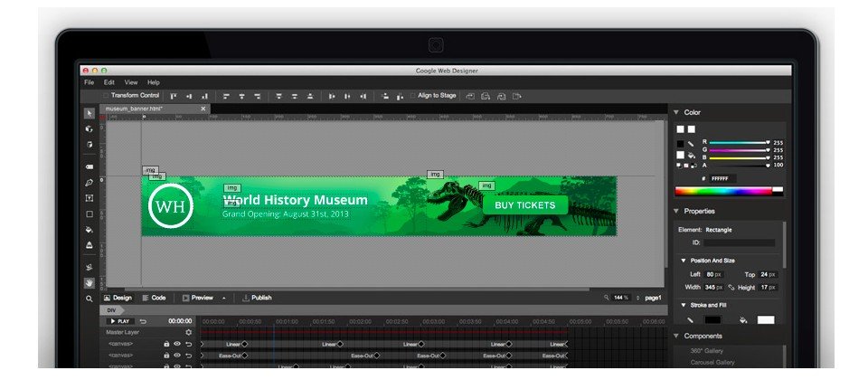Select the Selection arrow tool

click(x=89, y=113)
